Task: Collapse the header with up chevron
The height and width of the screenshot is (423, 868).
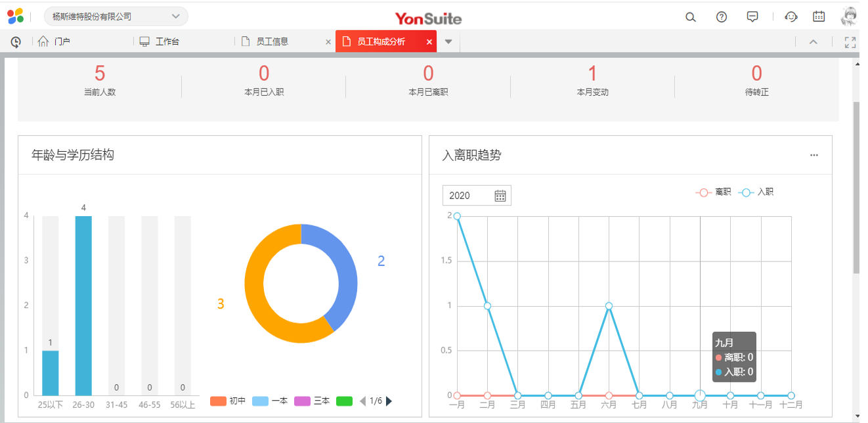Action: pos(813,42)
